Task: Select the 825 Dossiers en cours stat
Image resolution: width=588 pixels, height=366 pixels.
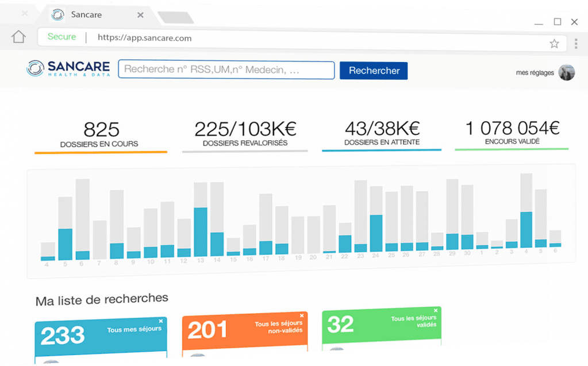Action: tap(101, 135)
